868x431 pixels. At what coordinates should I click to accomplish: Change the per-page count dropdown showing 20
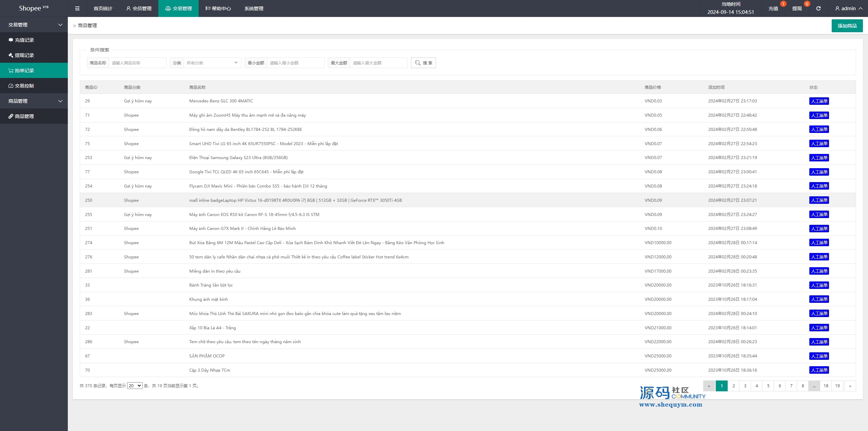coord(135,386)
